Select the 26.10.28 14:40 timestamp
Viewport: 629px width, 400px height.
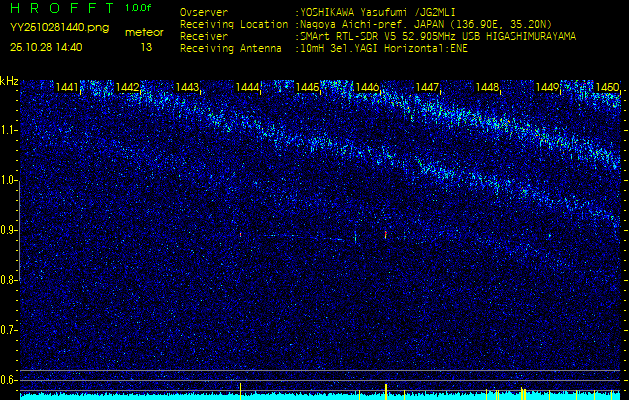pyautogui.click(x=46, y=47)
